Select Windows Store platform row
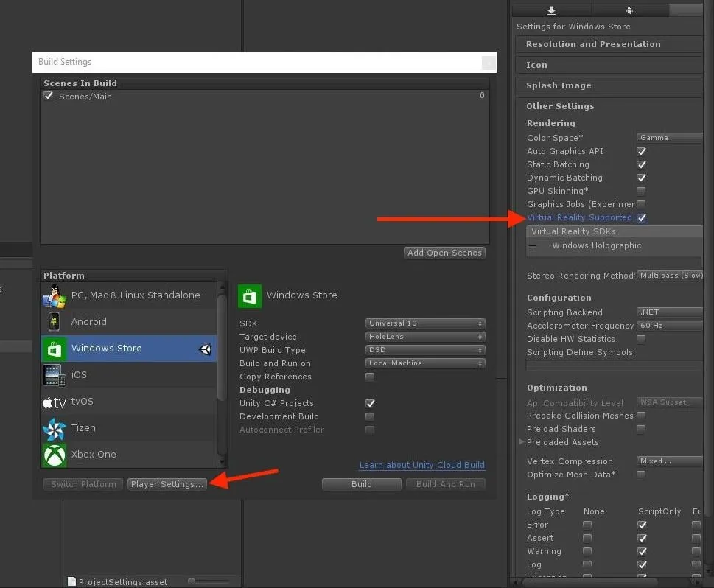This screenshot has width=714, height=588. [128, 349]
